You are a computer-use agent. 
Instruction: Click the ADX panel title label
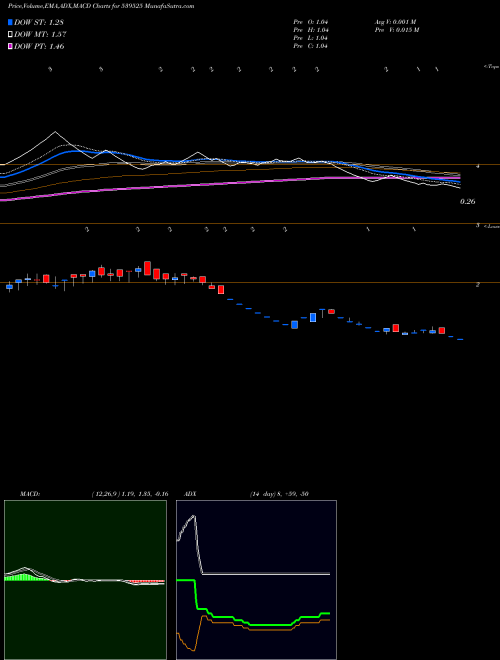point(190,494)
